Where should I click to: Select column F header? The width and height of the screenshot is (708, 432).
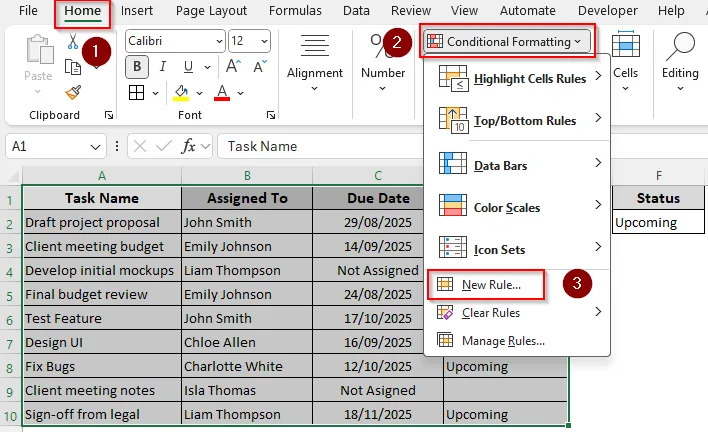tap(658, 175)
